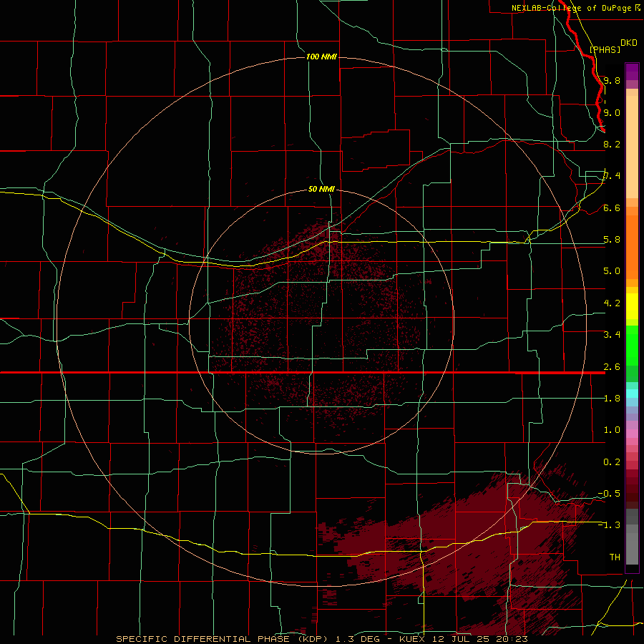Click the 50 NMI range ring label
The image size is (644, 644).
[321, 189]
